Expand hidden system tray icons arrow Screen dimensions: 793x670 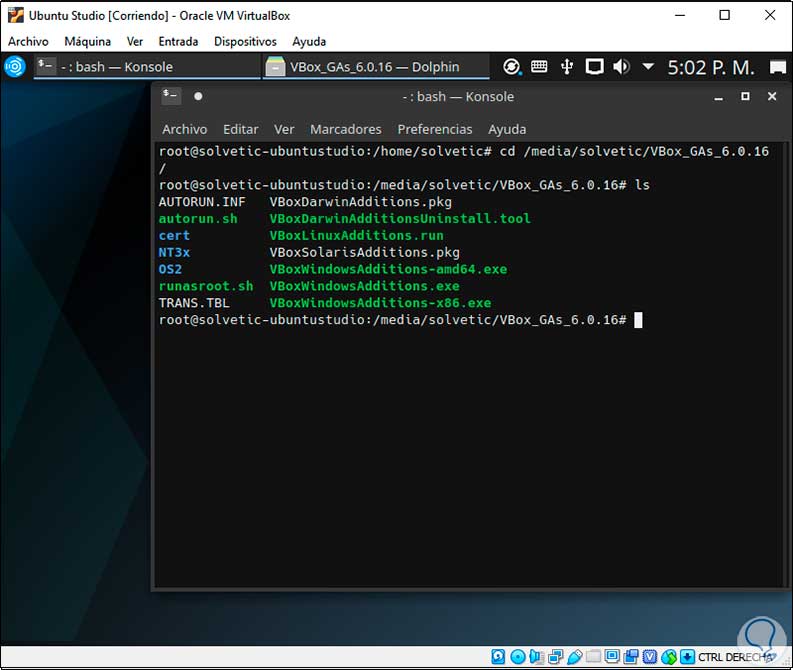(x=648, y=66)
